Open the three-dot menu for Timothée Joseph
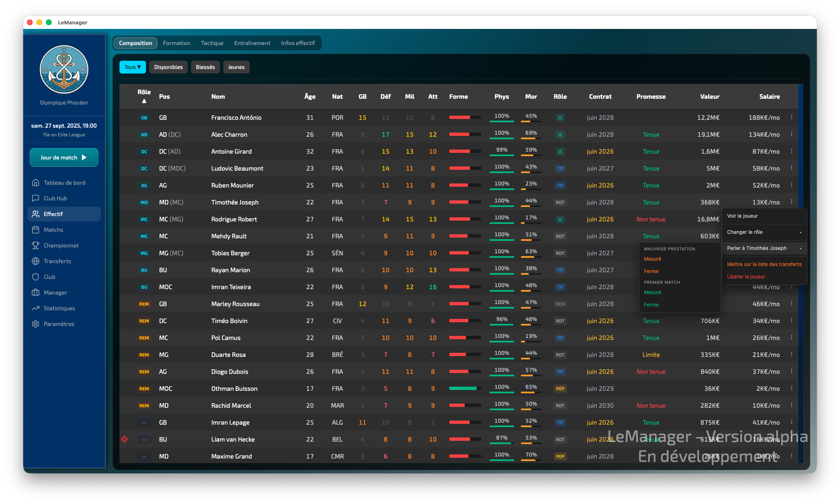This screenshot has width=840, height=504. 792,202
